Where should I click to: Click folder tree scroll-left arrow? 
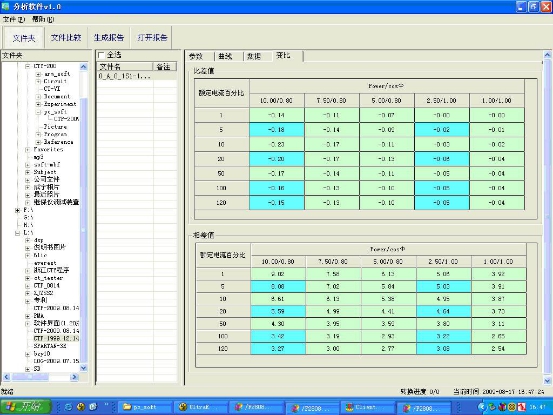6,377
